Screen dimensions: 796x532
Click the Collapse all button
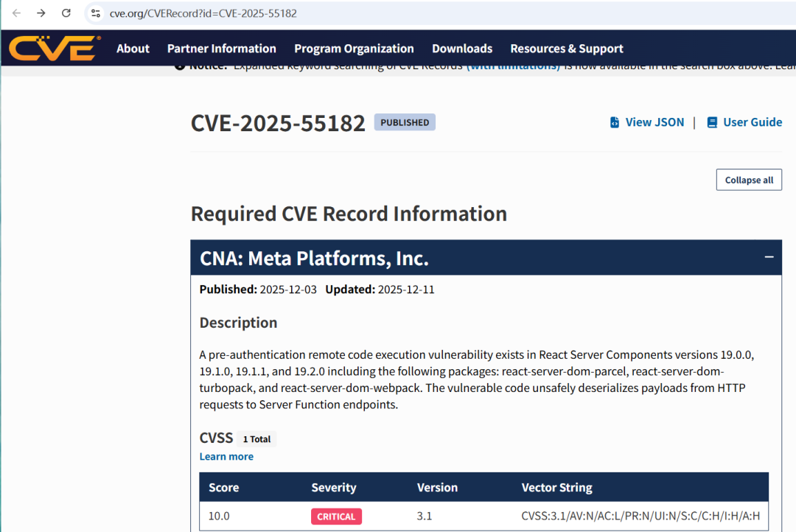[x=749, y=180]
